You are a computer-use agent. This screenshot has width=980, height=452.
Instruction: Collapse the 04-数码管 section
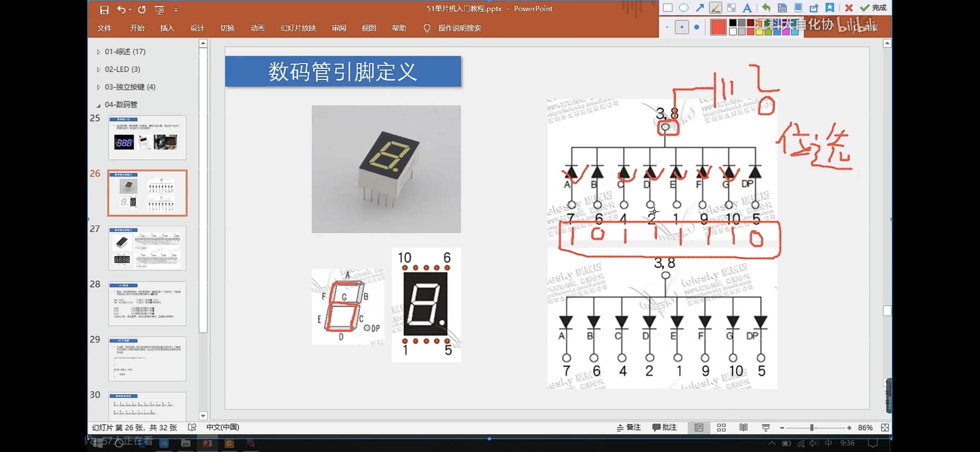point(99,105)
